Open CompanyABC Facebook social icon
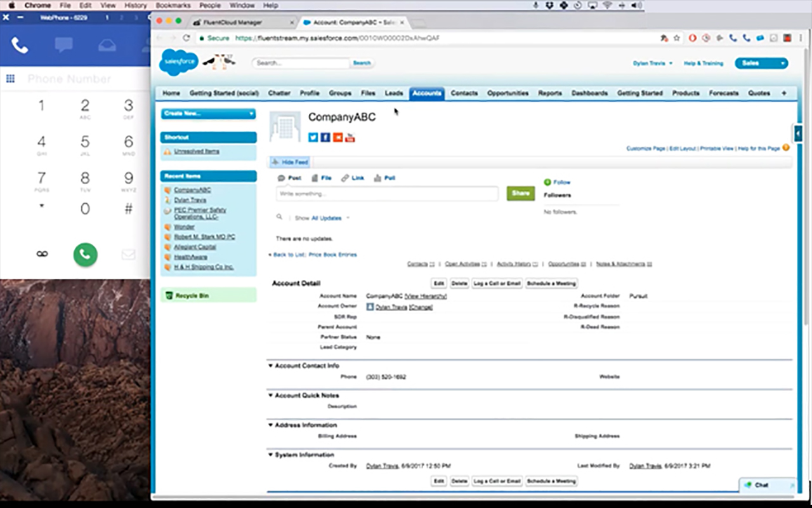Image resolution: width=812 pixels, height=508 pixels. tap(325, 137)
